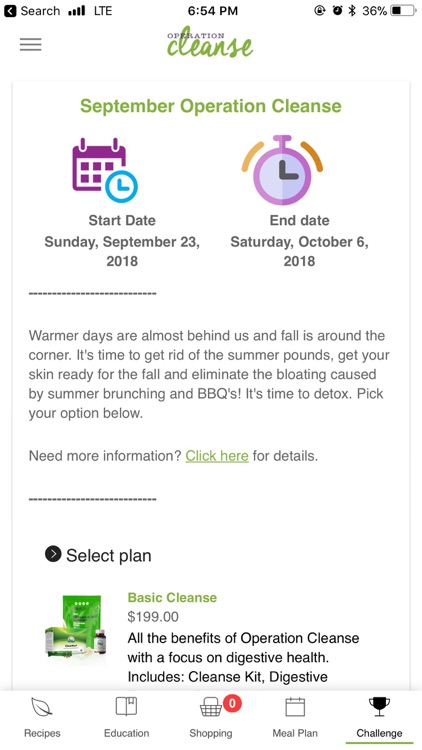Tap the Sunday, September 23 start date

(122, 251)
